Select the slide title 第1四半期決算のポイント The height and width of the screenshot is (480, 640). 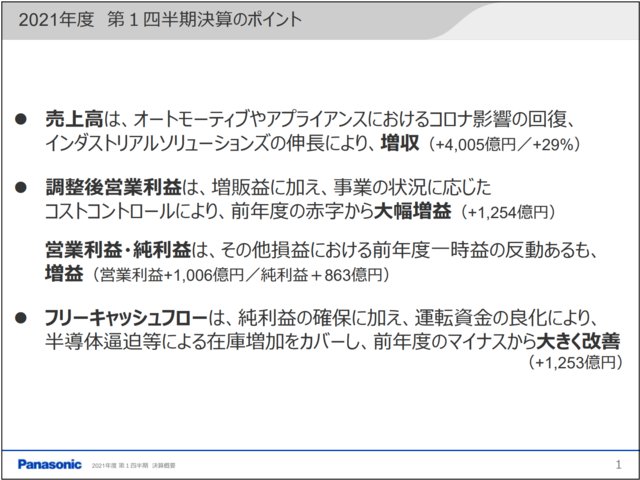[197, 19]
